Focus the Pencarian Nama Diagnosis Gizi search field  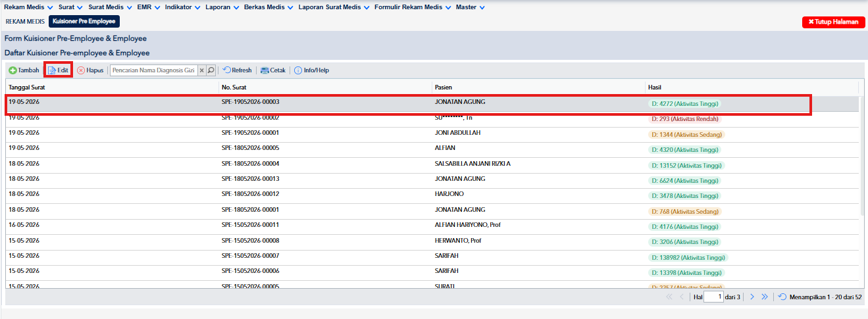click(154, 70)
